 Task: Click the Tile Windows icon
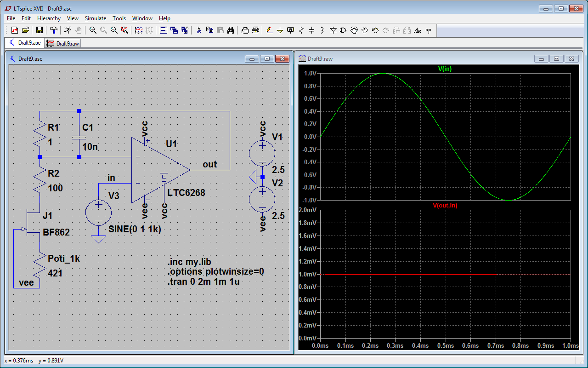click(164, 30)
